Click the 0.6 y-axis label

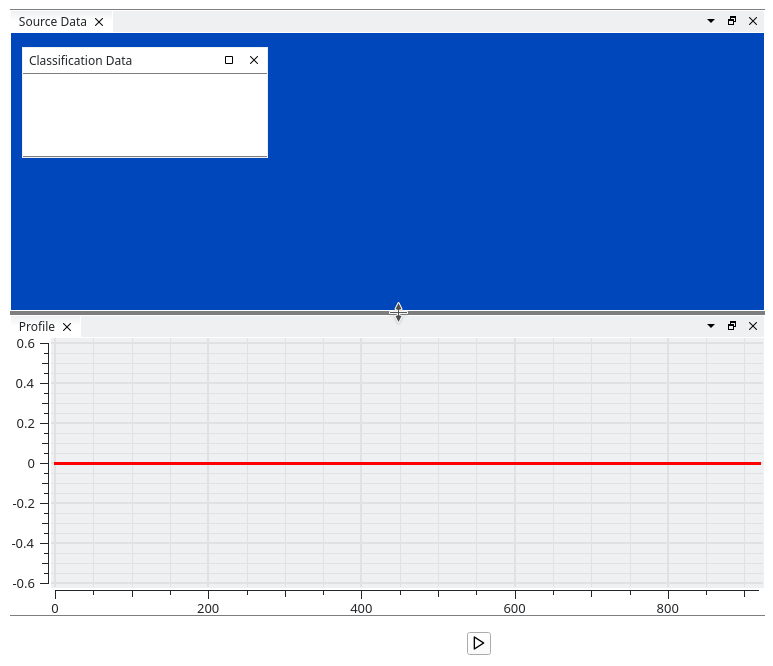click(x=26, y=344)
